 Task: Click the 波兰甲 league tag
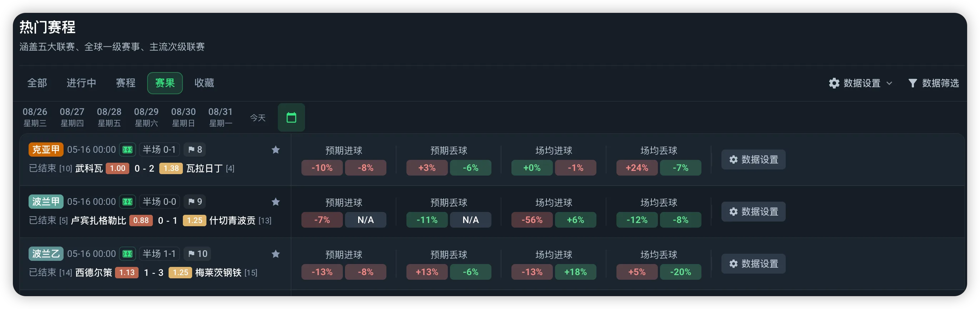coord(46,202)
